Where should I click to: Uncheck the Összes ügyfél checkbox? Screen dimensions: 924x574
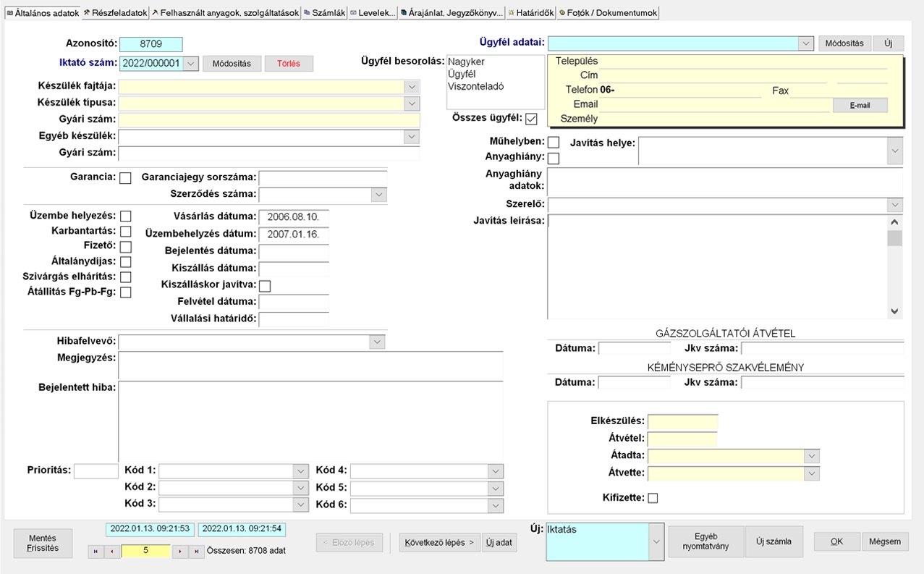tap(532, 119)
